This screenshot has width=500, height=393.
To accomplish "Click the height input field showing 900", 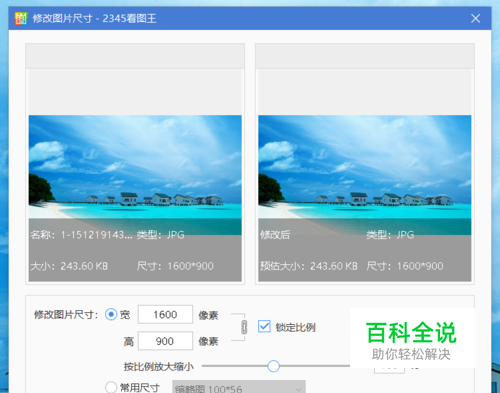I will point(165,341).
